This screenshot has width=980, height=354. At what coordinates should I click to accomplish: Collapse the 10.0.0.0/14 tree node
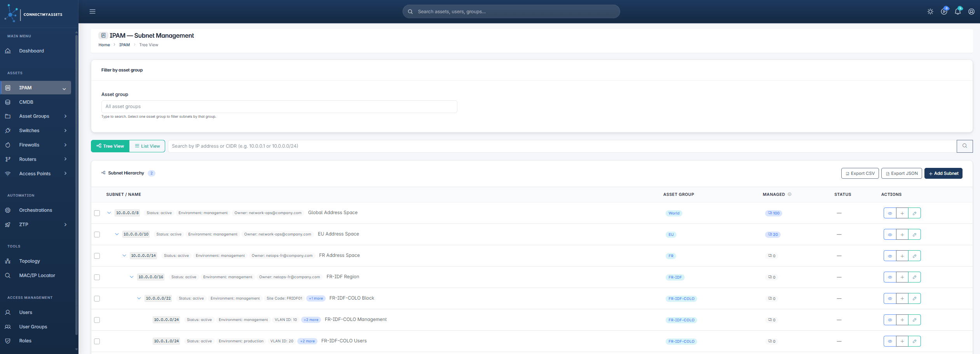pos(124,256)
